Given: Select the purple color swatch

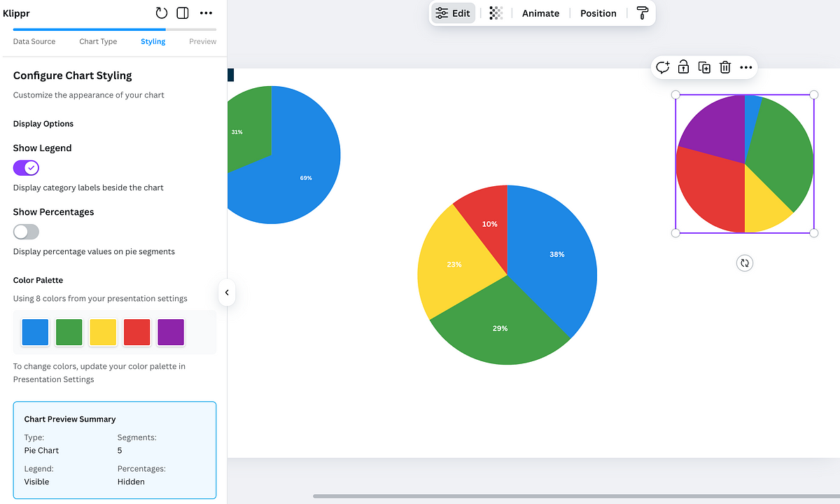Looking at the screenshot, I should coord(171,332).
